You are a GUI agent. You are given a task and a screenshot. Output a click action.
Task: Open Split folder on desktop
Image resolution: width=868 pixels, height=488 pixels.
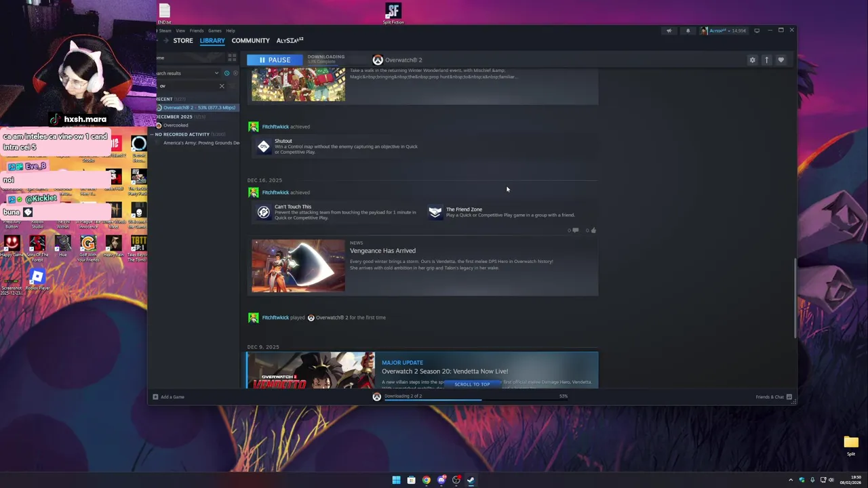pyautogui.click(x=851, y=445)
